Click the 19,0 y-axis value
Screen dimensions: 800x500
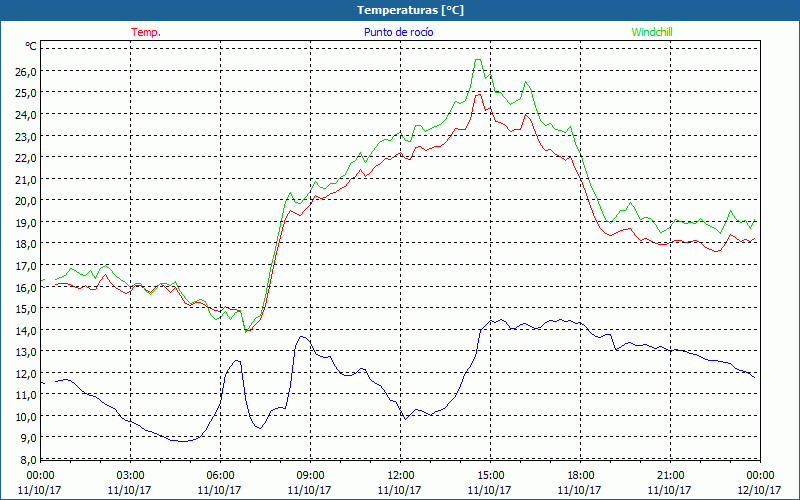click(26, 222)
